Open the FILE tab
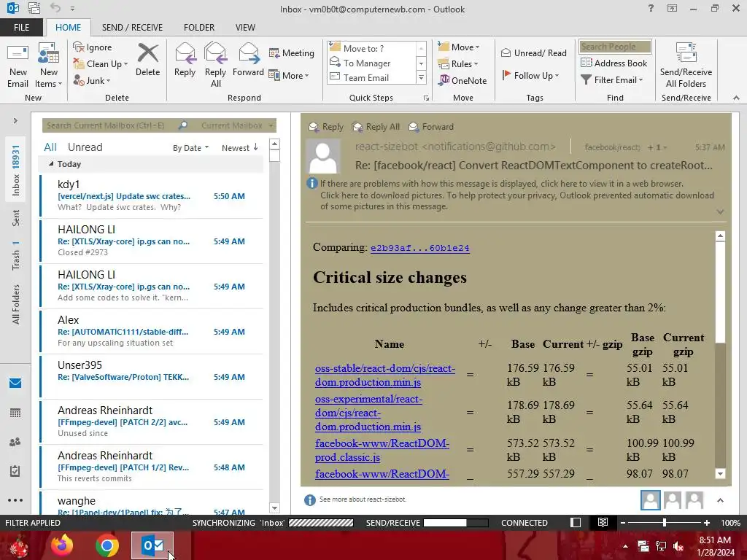The height and width of the screenshot is (560, 747). [21, 27]
